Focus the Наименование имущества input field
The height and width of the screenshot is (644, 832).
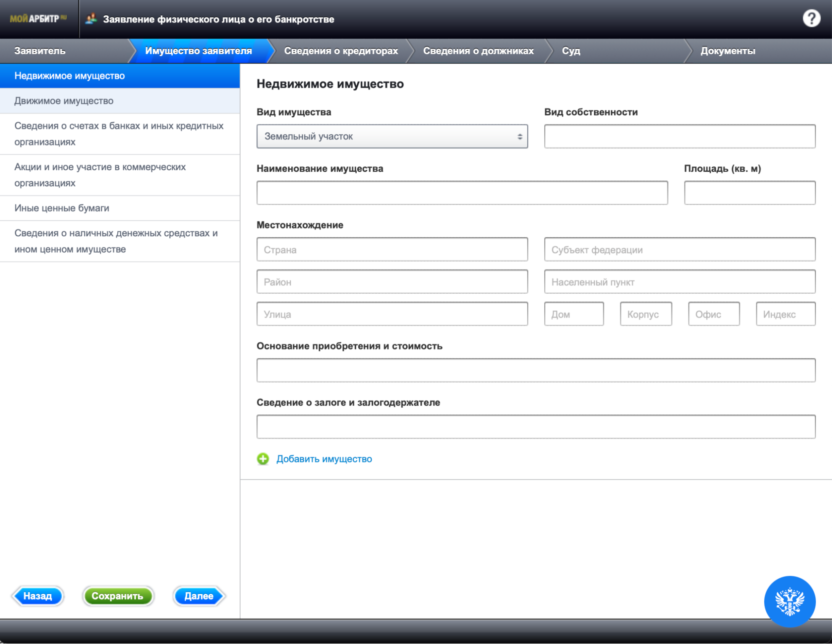[x=462, y=193]
